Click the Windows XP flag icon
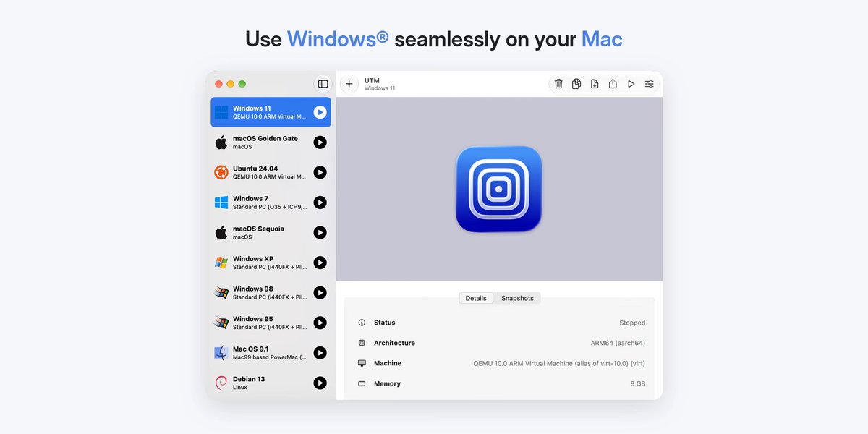The width and height of the screenshot is (868, 434). click(221, 263)
